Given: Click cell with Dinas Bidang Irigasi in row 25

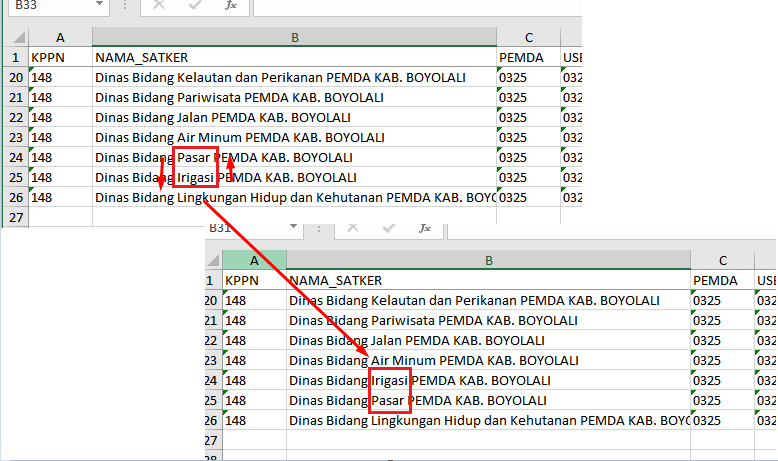Looking at the screenshot, I should point(294,177).
